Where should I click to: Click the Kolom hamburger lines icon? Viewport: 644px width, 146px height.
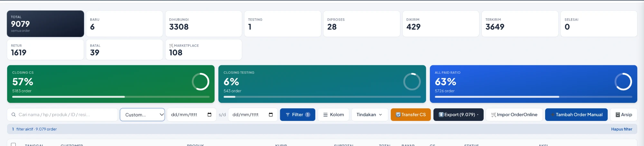(x=326, y=115)
